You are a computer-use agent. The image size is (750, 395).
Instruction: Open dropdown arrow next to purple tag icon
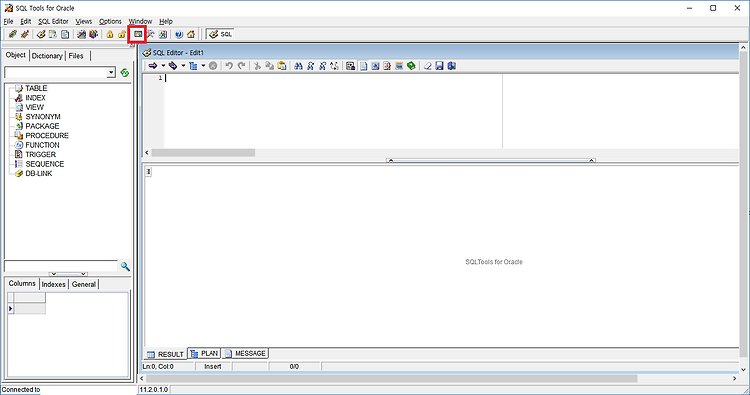[183, 66]
